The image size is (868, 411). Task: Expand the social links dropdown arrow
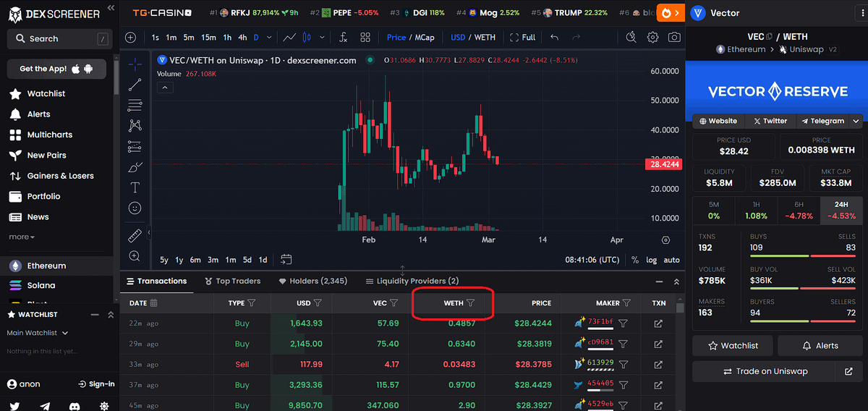856,121
